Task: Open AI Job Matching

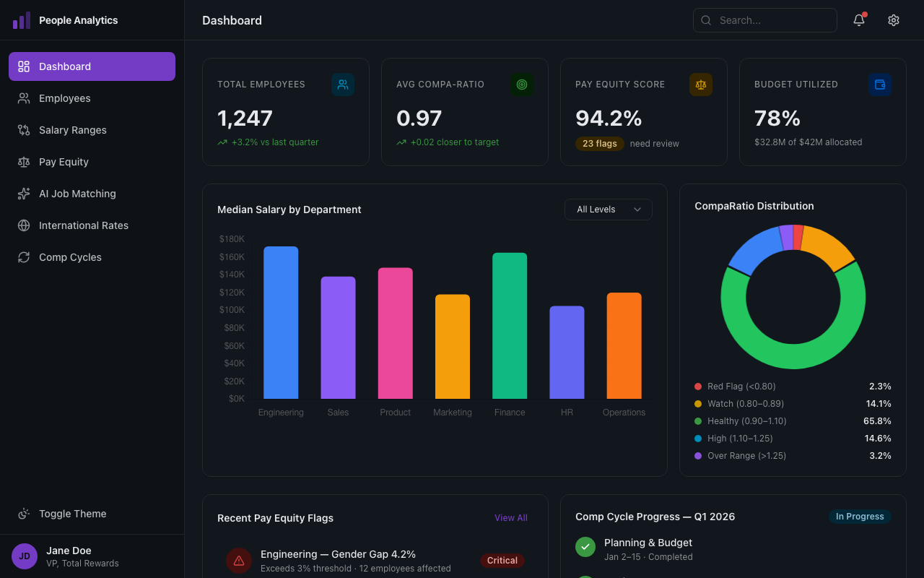Action: [77, 194]
